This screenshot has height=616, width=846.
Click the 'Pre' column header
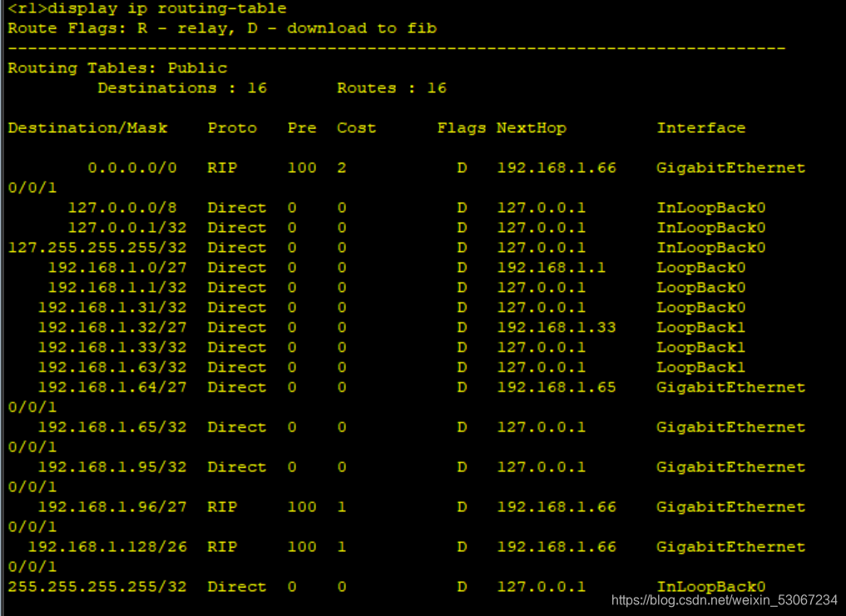[302, 128]
